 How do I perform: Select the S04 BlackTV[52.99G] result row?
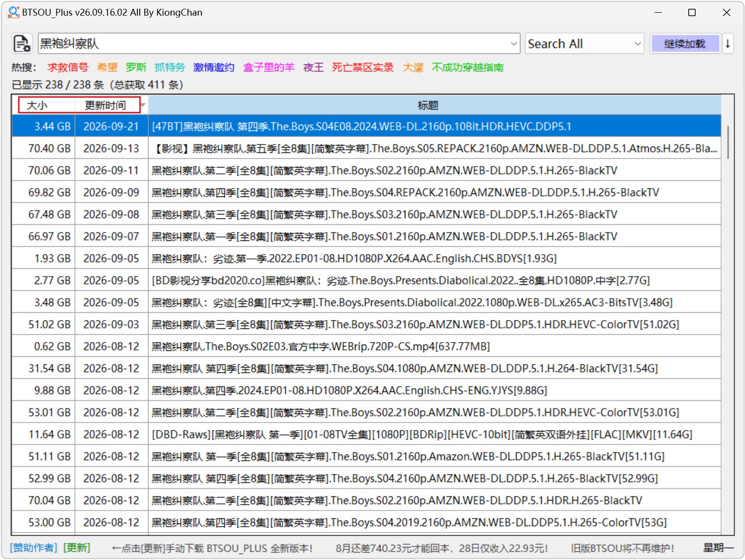(x=366, y=478)
